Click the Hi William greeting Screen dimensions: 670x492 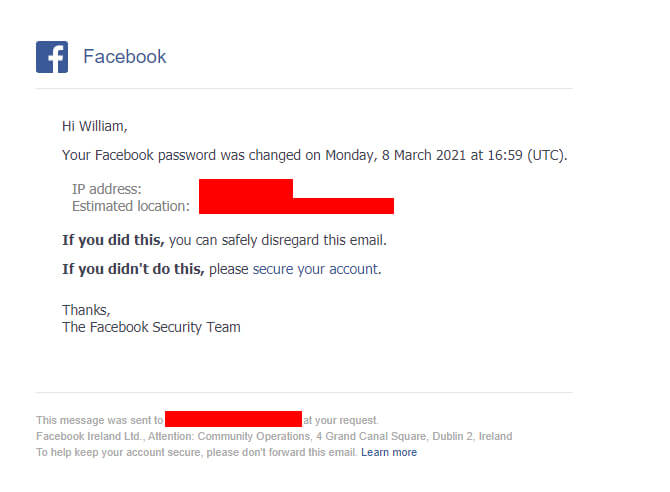click(x=95, y=126)
